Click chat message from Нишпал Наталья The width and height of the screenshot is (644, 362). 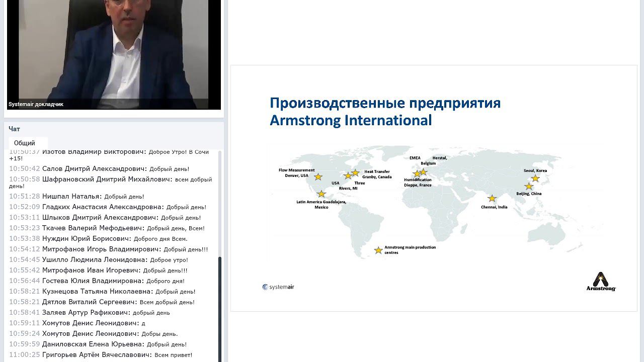point(76,197)
